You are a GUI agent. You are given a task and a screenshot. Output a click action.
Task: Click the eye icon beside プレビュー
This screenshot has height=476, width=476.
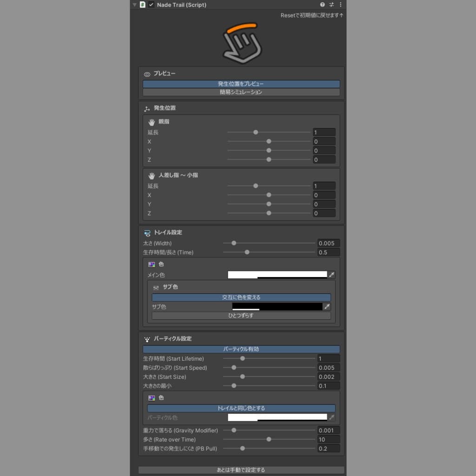tap(147, 74)
